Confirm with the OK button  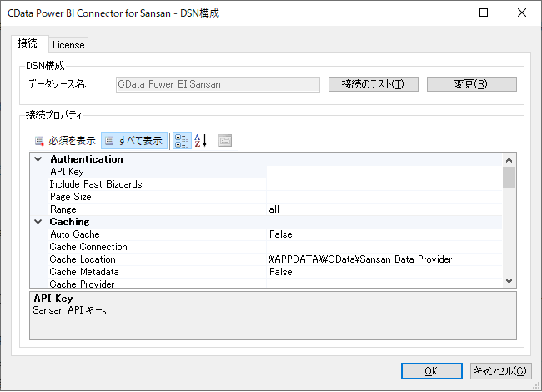point(431,371)
